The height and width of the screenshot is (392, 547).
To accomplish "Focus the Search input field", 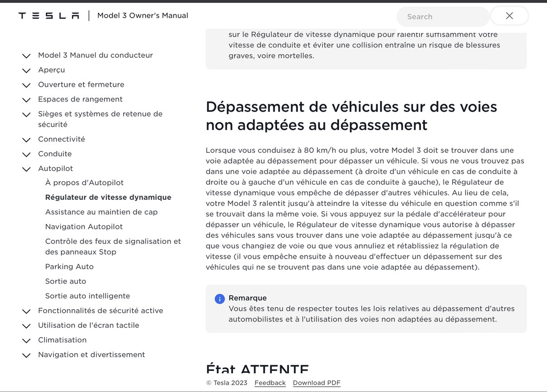I will [443, 16].
